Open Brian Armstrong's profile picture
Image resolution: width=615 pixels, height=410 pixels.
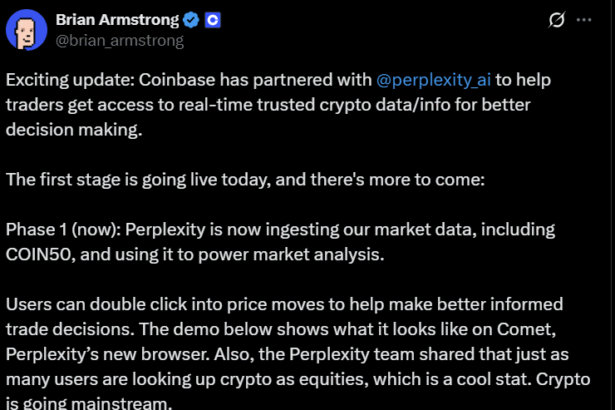27,30
